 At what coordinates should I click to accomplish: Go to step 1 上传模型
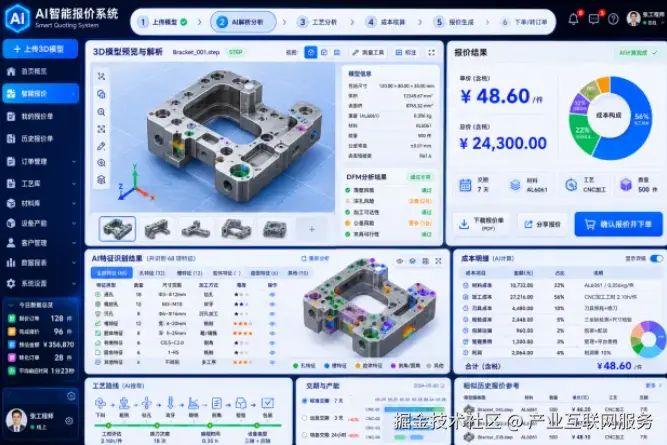pos(163,22)
